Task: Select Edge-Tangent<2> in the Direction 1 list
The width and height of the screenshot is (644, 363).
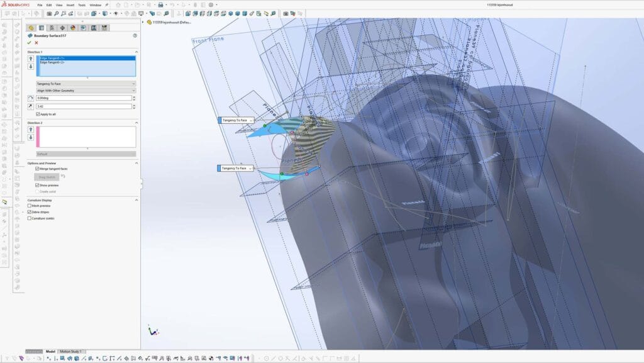Action: pos(53,62)
